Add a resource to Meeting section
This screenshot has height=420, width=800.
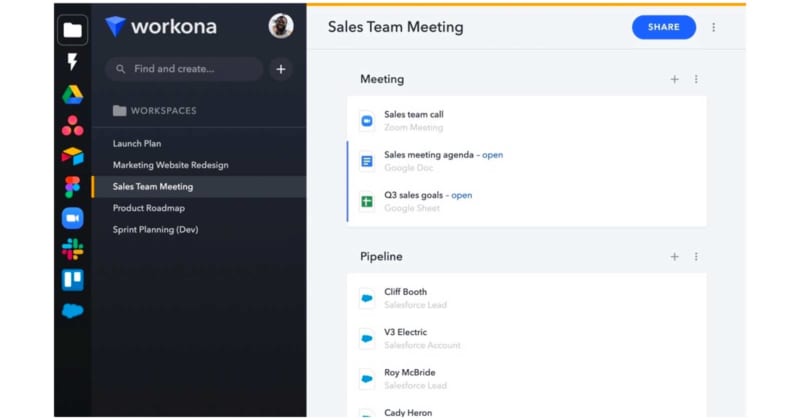(674, 79)
